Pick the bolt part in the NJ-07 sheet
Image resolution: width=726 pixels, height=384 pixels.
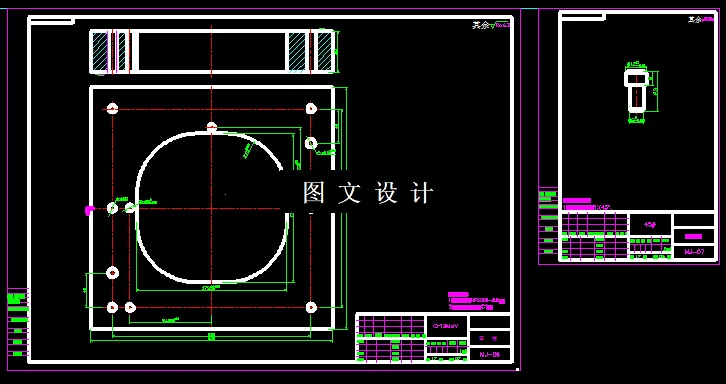(637, 90)
